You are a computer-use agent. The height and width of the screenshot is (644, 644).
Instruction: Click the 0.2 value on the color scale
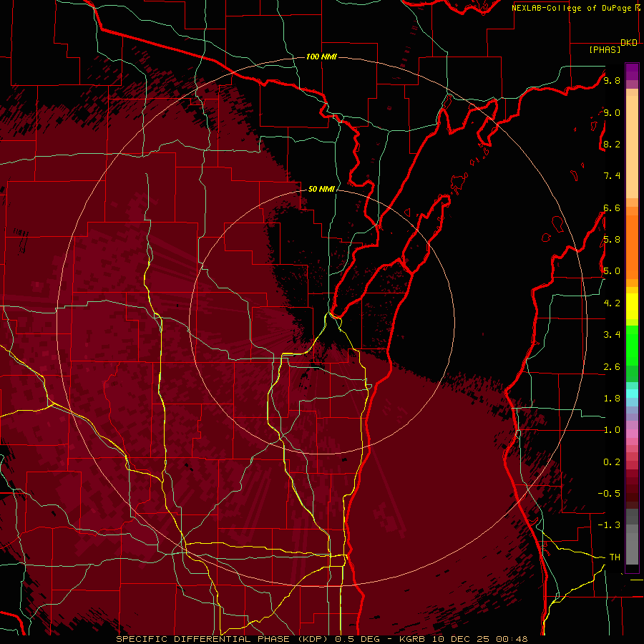pos(612,462)
